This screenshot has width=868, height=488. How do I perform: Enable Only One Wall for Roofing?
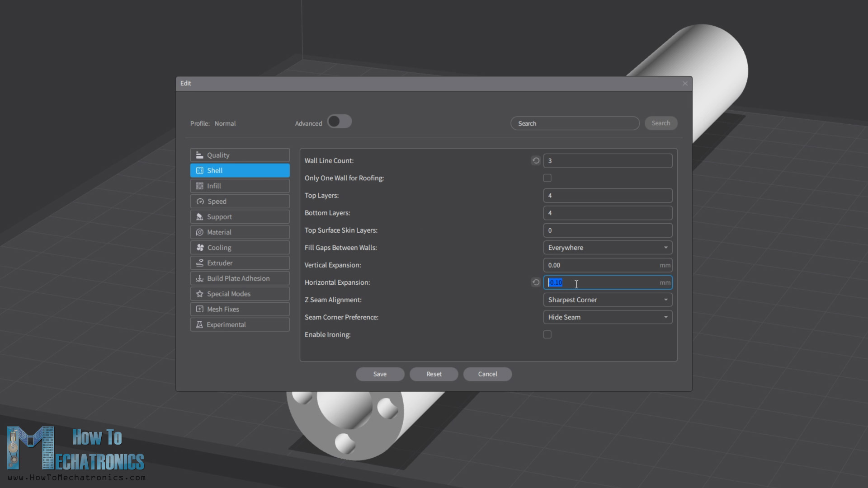pyautogui.click(x=547, y=178)
